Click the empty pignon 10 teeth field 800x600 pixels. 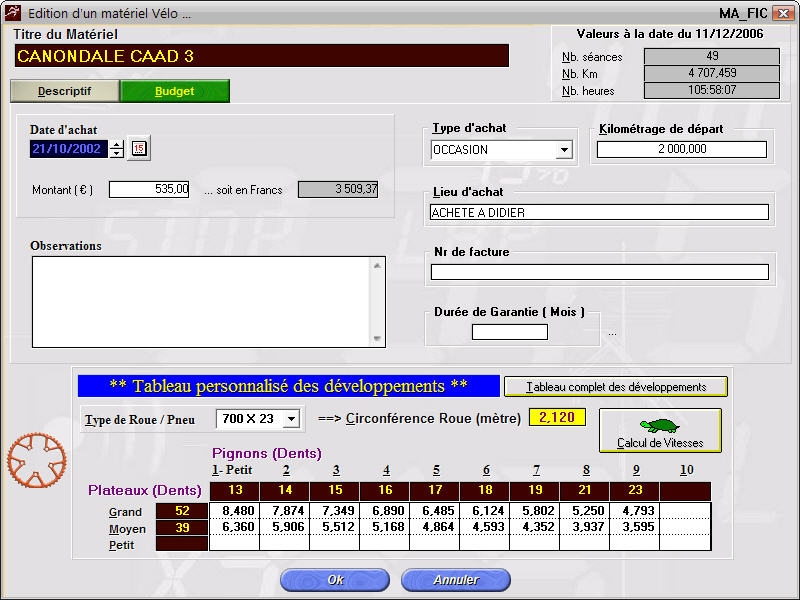[x=685, y=490]
